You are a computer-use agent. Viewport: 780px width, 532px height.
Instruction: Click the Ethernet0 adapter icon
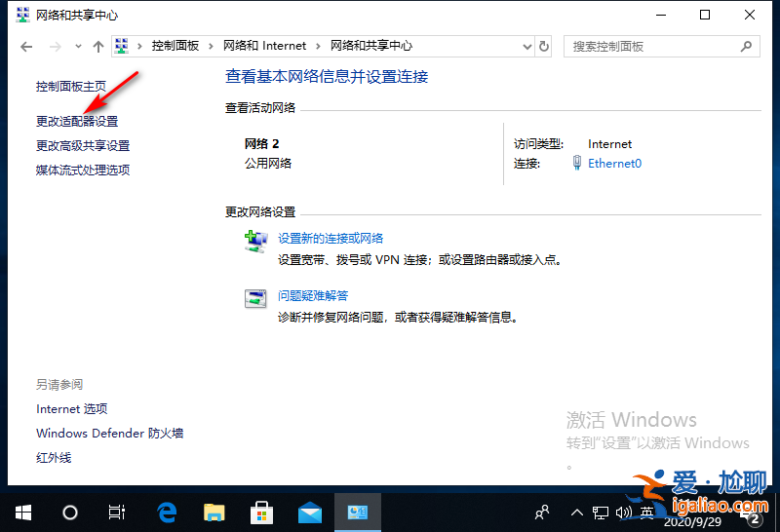(577, 163)
